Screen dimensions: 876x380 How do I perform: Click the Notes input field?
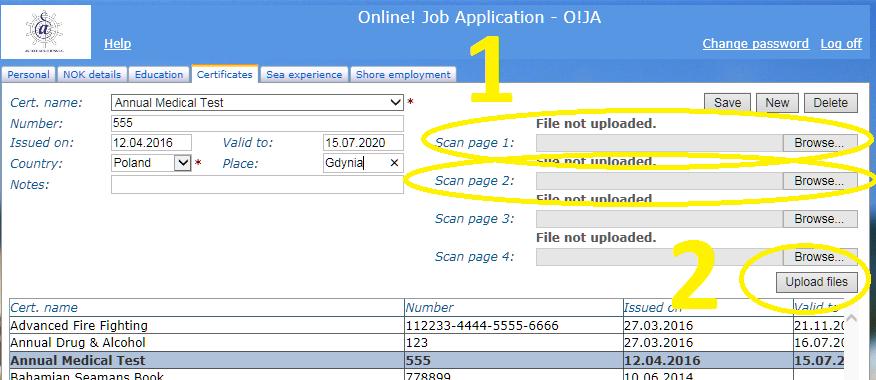[257, 184]
